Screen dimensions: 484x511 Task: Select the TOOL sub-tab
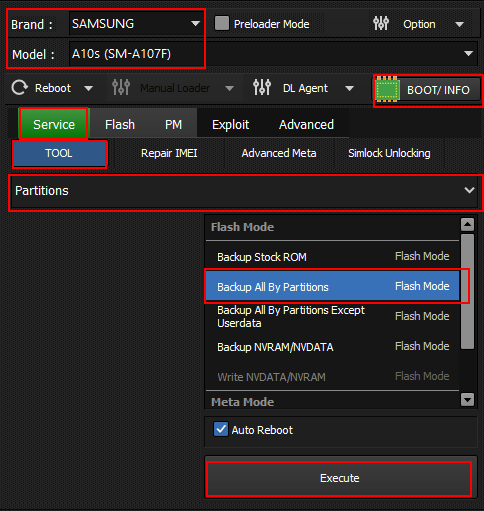pyautogui.click(x=59, y=153)
